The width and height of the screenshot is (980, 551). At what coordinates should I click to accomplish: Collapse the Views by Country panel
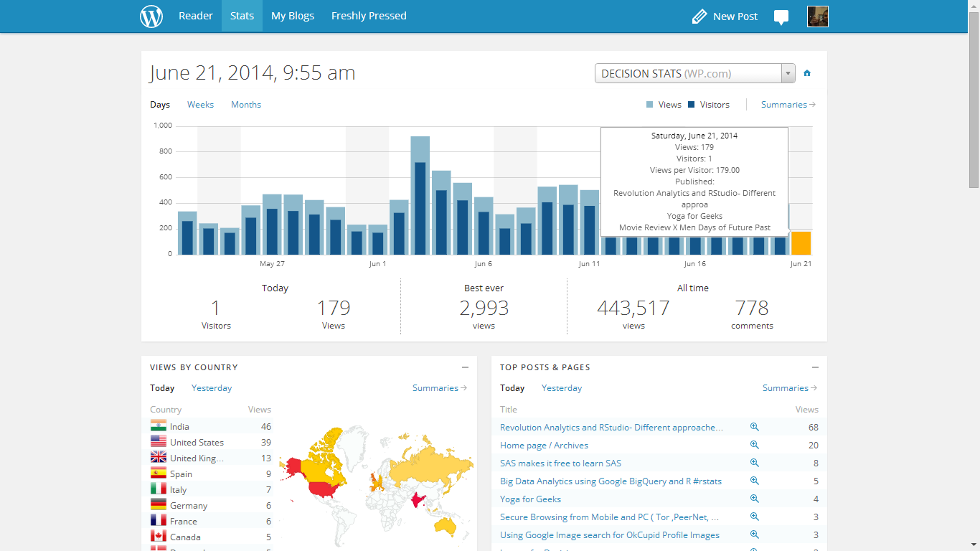click(x=465, y=367)
